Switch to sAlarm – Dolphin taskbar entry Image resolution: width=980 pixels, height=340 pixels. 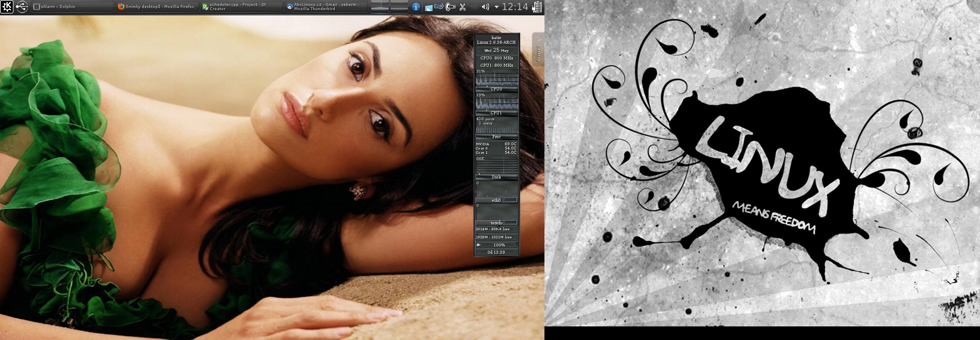tap(73, 7)
